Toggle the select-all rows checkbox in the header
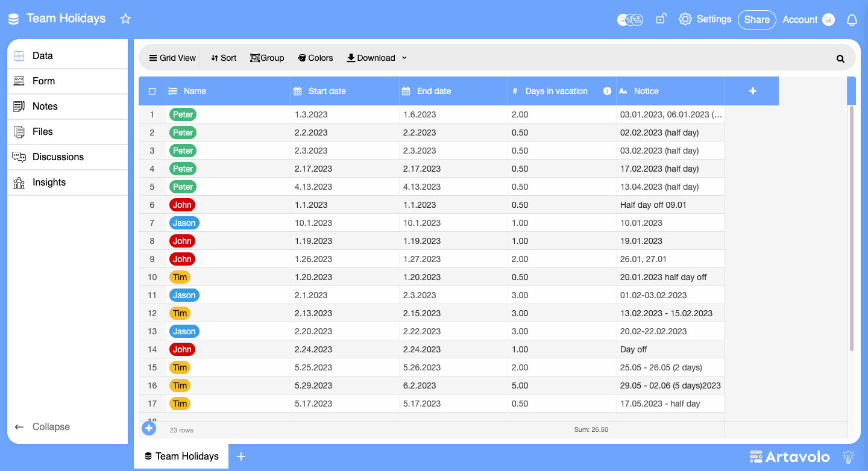This screenshot has width=868, height=471. (x=152, y=91)
